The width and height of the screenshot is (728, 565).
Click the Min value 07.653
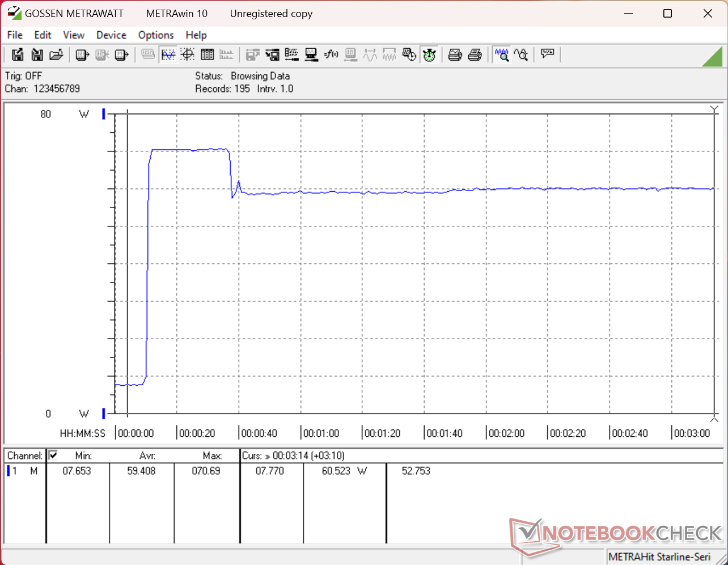(77, 471)
